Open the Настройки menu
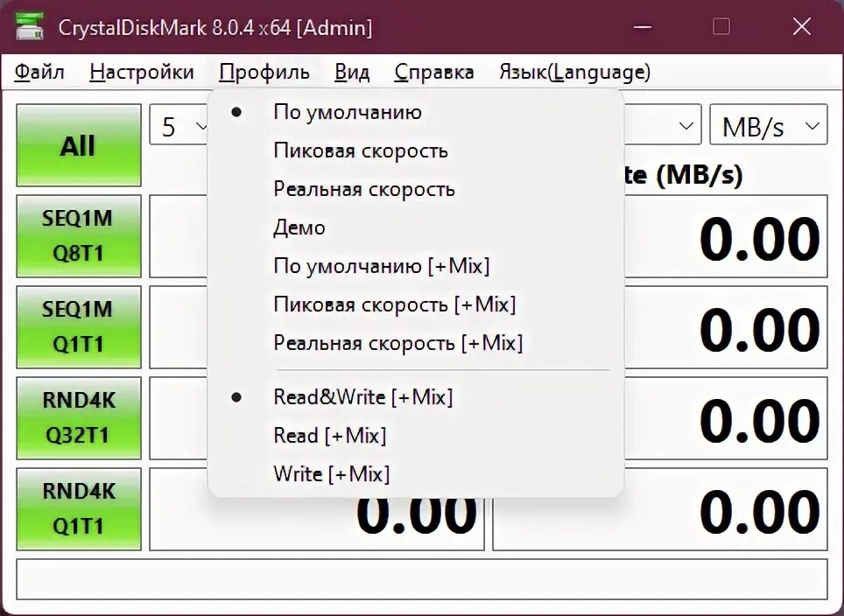This screenshot has height=616, width=844. tap(142, 72)
